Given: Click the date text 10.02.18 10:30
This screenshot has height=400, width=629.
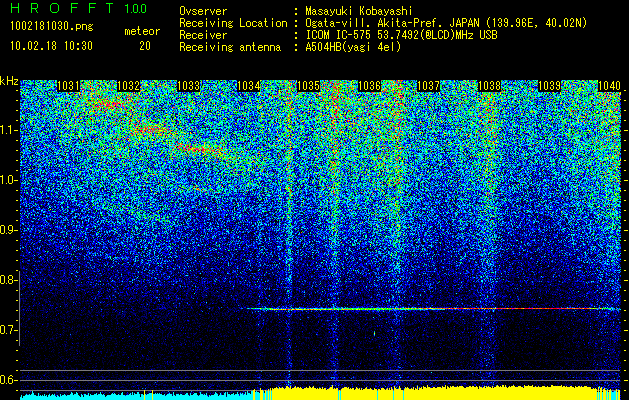Looking at the screenshot, I should pyautogui.click(x=51, y=46).
